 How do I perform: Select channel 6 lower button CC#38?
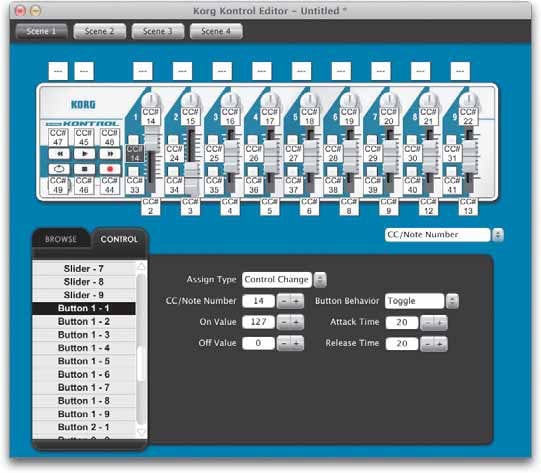333,185
